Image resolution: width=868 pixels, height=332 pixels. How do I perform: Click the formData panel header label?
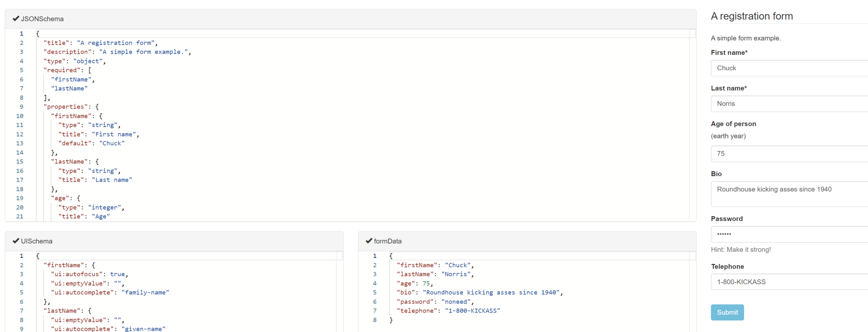(388, 241)
